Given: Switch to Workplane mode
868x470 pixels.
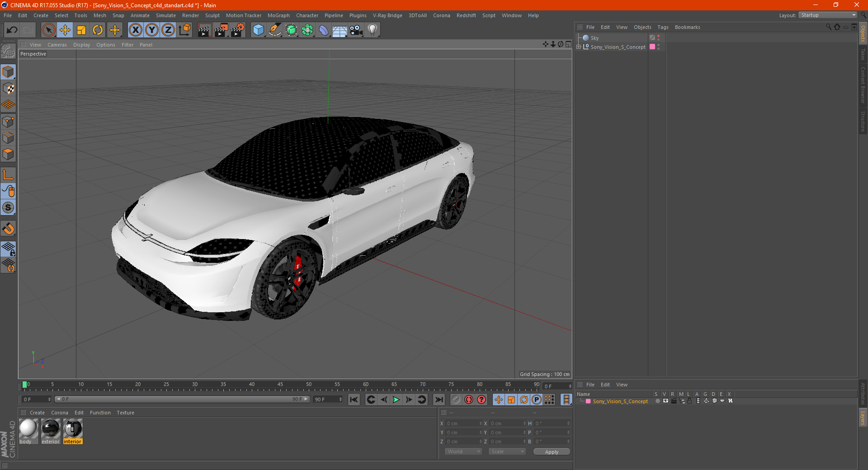Looking at the screenshot, I should [x=8, y=105].
